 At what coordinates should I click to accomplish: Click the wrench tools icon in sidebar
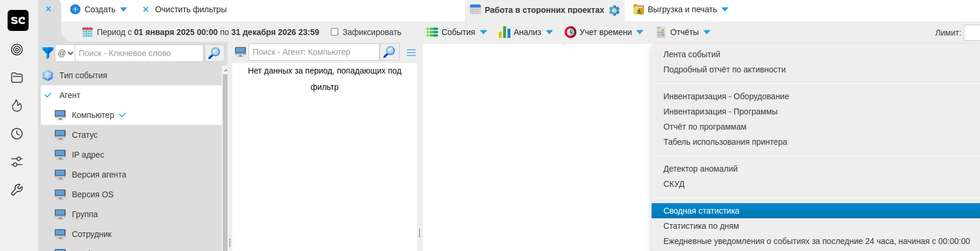17,190
